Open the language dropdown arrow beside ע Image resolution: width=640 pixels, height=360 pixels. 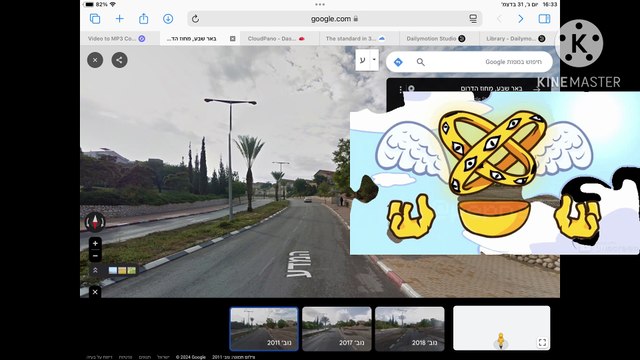[x=374, y=60]
